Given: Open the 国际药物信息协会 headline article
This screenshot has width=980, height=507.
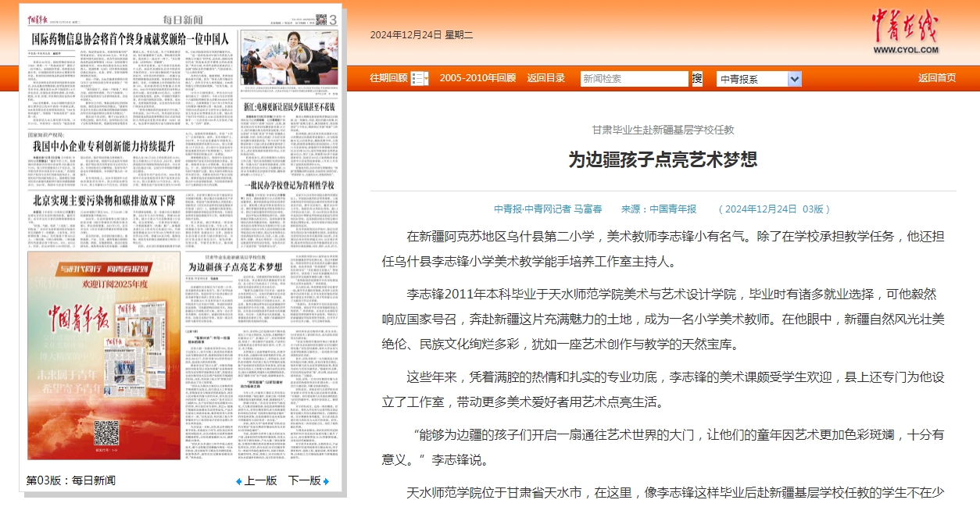Looking at the screenshot, I should pos(130,38).
